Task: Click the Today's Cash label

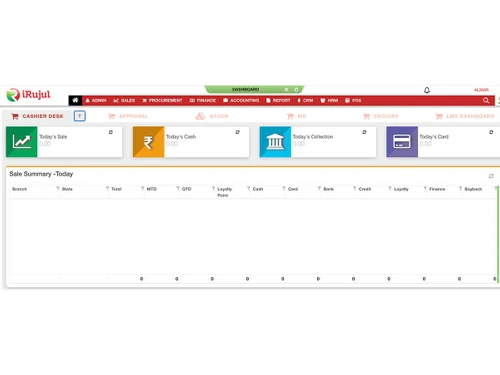Action: click(181, 137)
